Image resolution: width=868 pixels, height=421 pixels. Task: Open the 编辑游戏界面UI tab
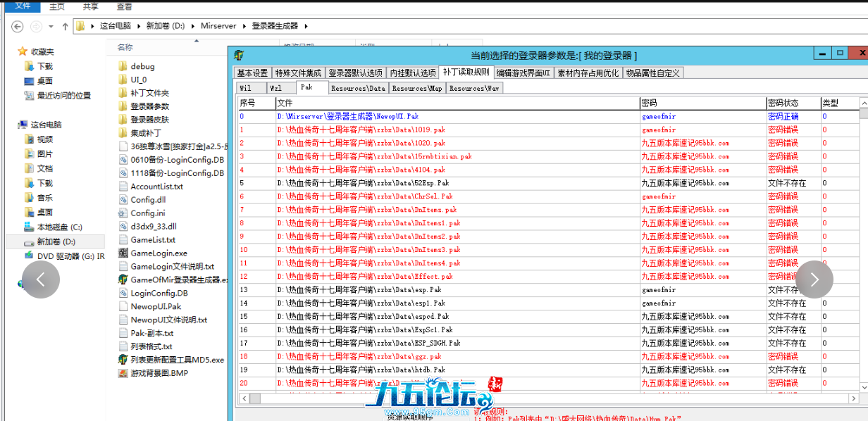pyautogui.click(x=523, y=73)
